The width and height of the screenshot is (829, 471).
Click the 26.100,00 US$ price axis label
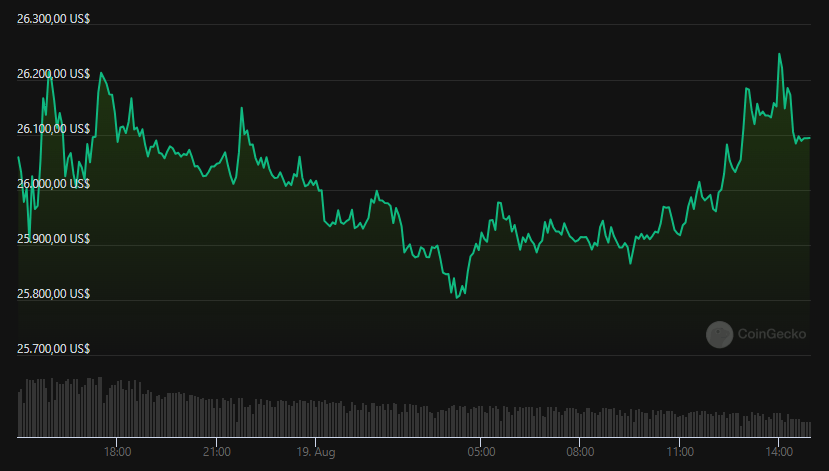pos(53,129)
